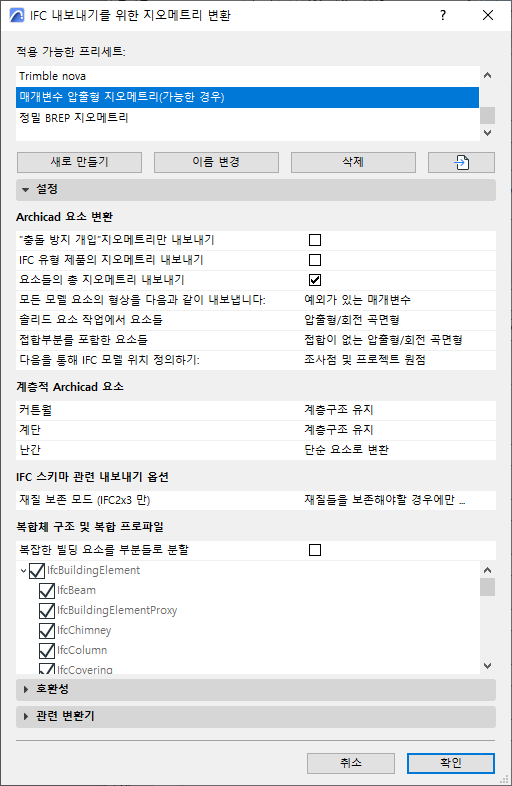Open the 계단 계층구조 유지 dropdown
The image size is (512, 786).
click(338, 430)
